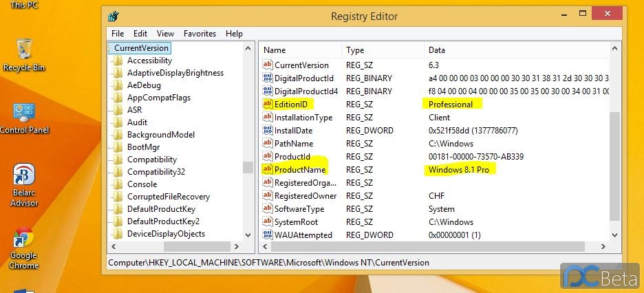Select the SoftwareType value icon
Screen dimensions: 644x293
[268, 209]
